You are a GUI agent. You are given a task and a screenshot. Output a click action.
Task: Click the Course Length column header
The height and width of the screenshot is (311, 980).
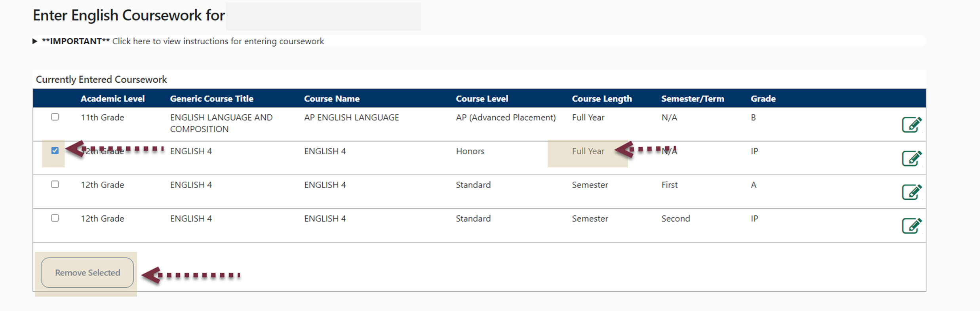602,99
